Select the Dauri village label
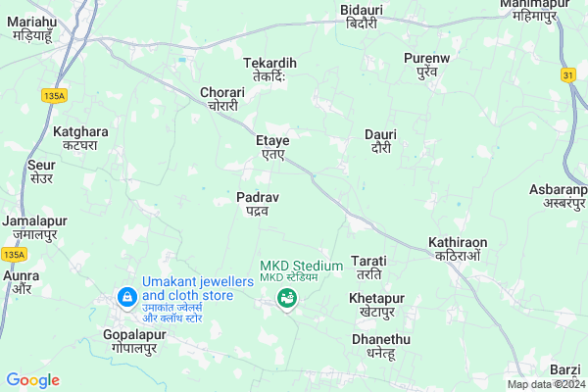The width and height of the screenshot is (588, 392). coord(380,141)
